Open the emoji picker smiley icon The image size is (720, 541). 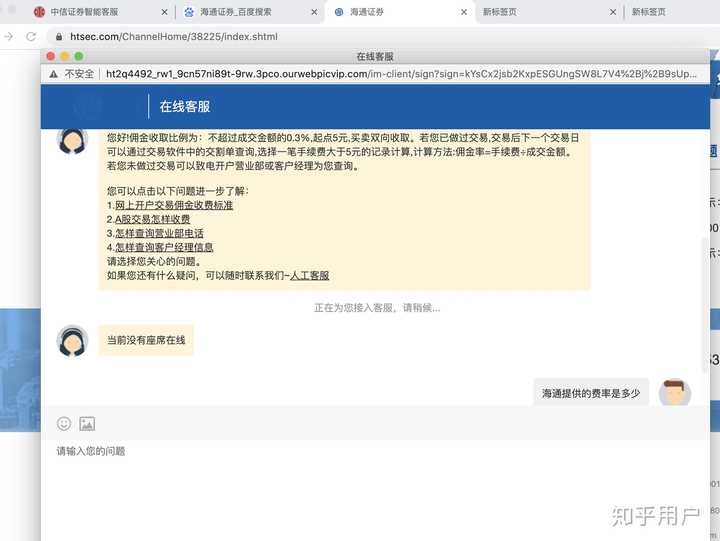coord(64,423)
